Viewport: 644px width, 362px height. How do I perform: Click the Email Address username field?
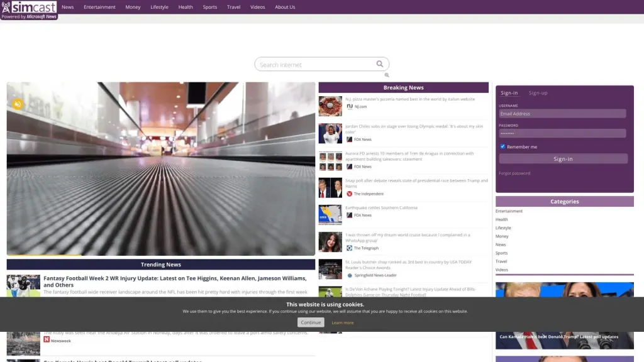562,114
